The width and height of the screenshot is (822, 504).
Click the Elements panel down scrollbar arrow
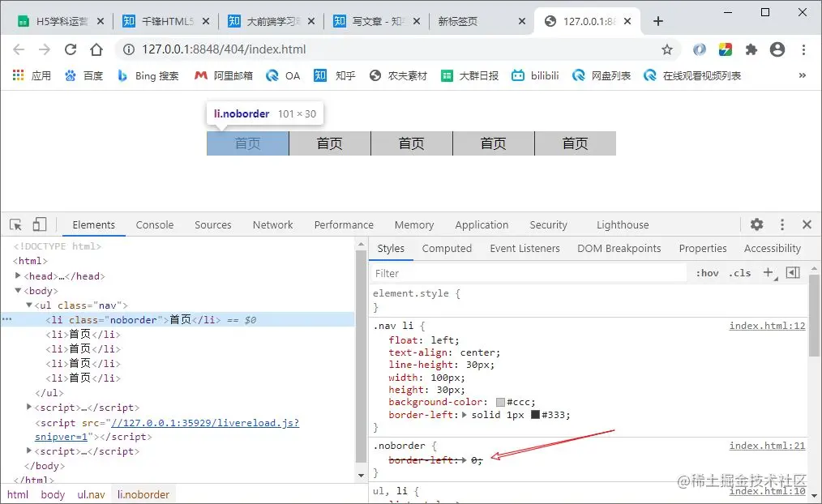361,476
